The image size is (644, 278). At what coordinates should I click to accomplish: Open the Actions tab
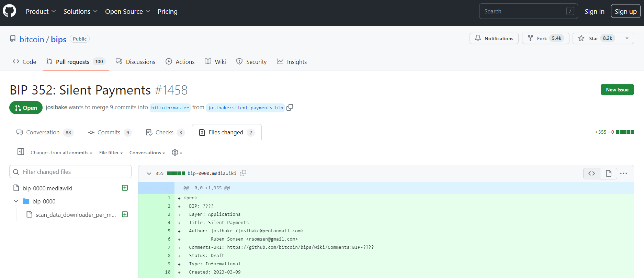click(x=180, y=62)
